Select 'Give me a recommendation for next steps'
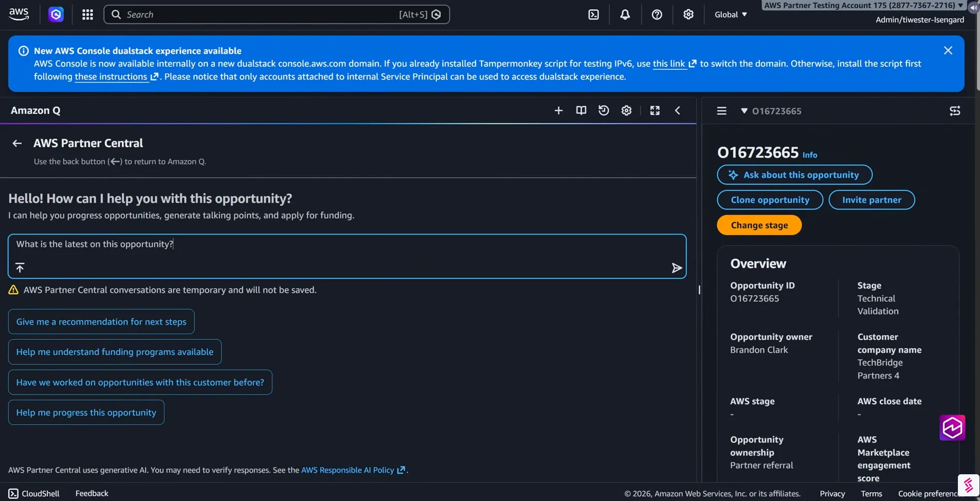 [x=101, y=321]
